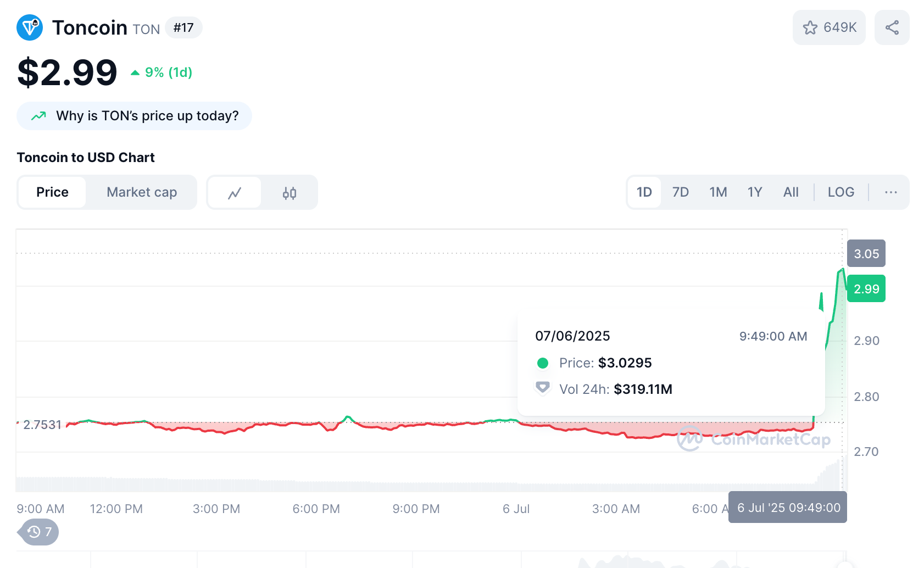This screenshot has height=568, width=924.
Task: Click the 6 Jul axis label
Action: click(516, 509)
